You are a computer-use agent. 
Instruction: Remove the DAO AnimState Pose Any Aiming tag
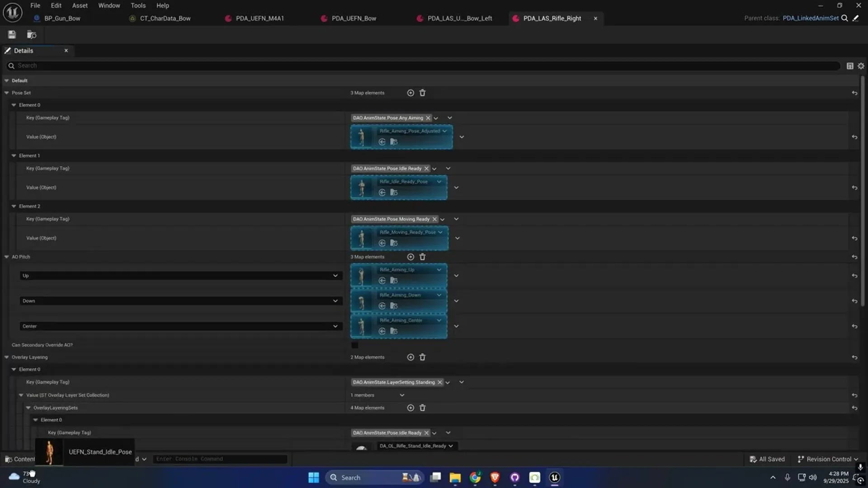[x=428, y=118]
